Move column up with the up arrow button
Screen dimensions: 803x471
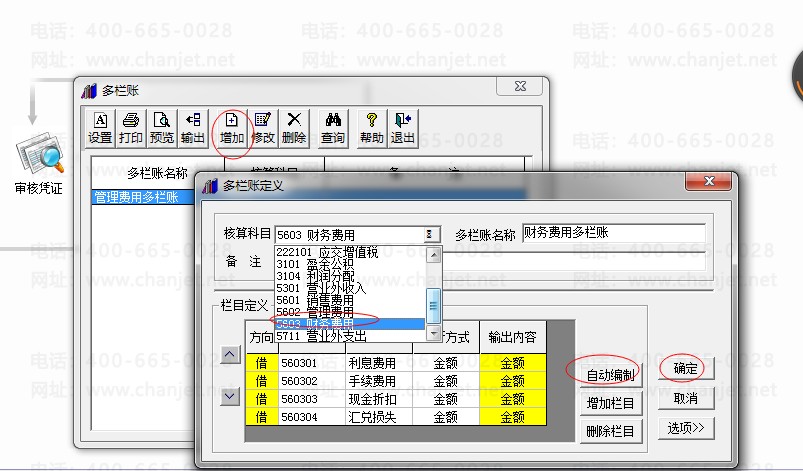click(x=230, y=354)
